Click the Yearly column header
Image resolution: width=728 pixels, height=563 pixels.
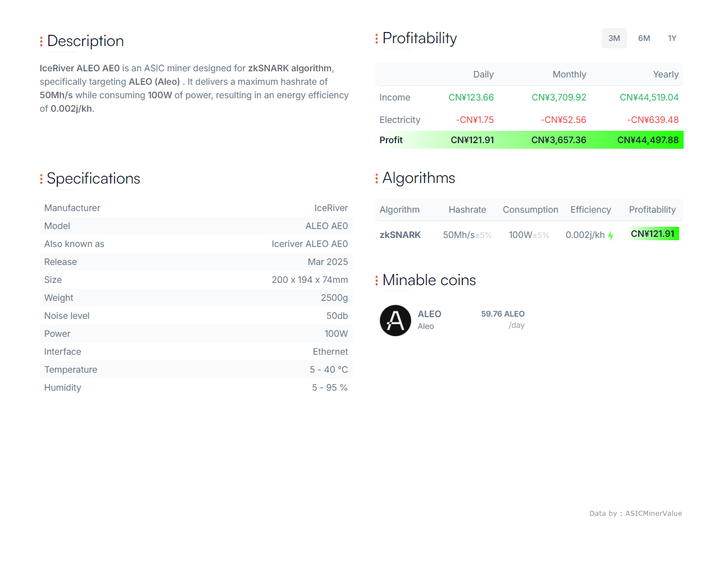click(666, 74)
